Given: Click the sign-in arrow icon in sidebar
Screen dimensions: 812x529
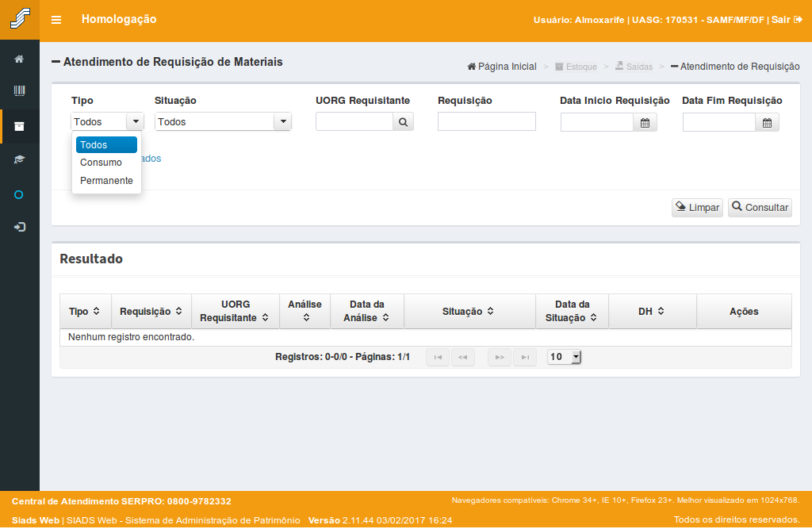Looking at the screenshot, I should pos(19,227).
